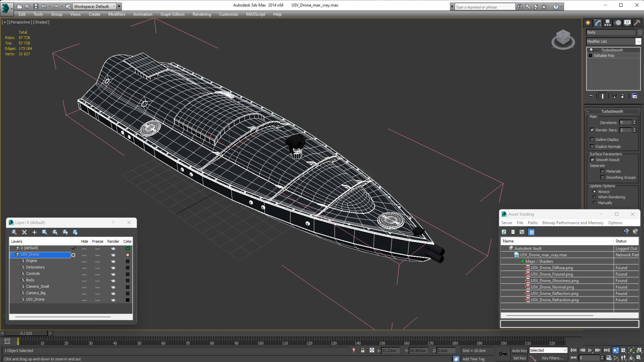Open Paths menu in Asset Tracking
Viewport: 644px width, 362px height.
532,223
